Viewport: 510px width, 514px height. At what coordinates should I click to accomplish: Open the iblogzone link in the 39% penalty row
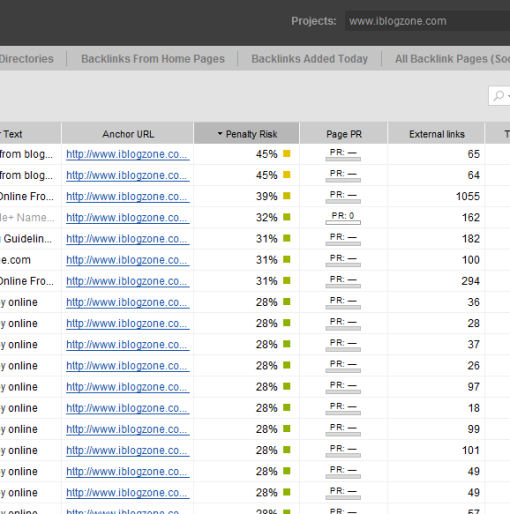tap(128, 197)
